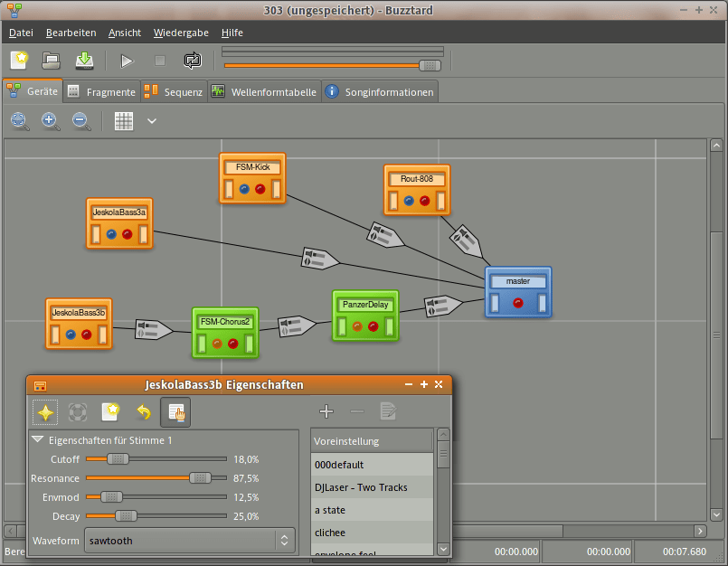Collapse Eigenschaften für Stimme 1 section
This screenshot has width=728, height=566.
click(x=37, y=439)
